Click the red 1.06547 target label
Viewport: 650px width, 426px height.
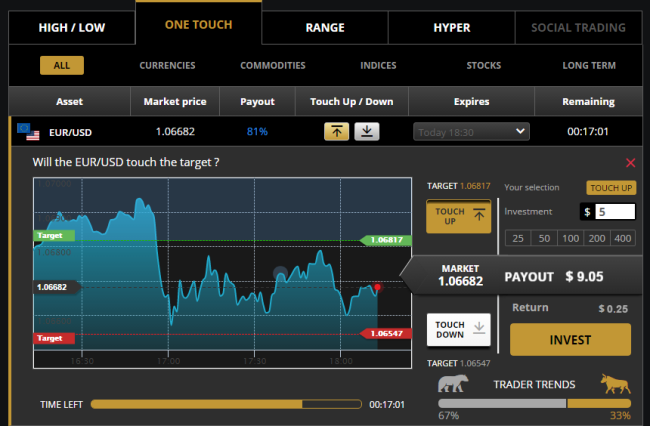coord(385,333)
